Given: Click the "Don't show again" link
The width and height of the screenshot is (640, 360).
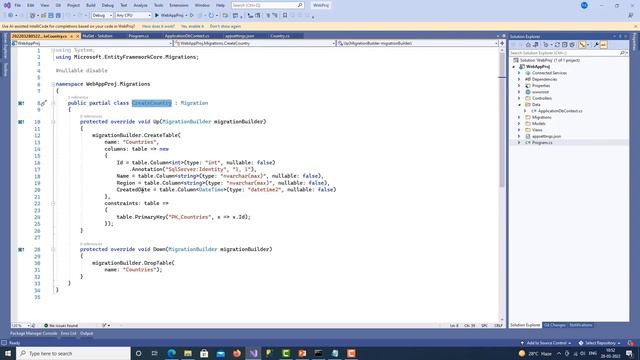Looking at the screenshot, I should (x=225, y=26).
